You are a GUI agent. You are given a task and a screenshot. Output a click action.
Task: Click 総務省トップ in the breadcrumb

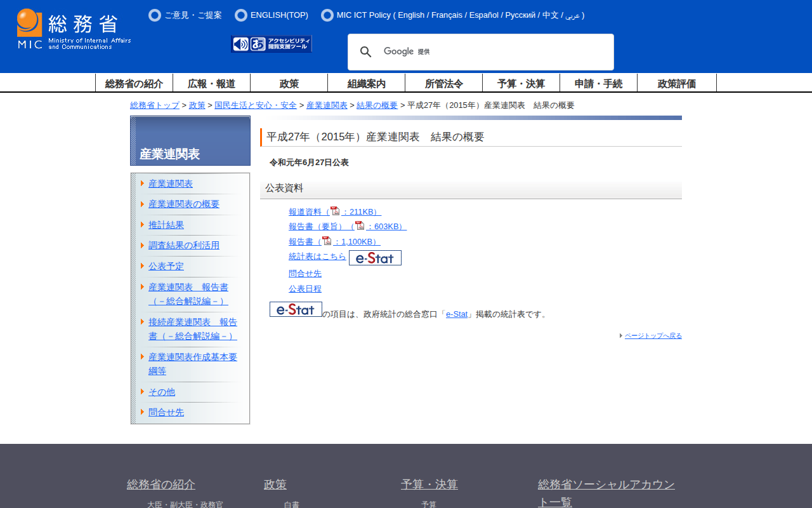coord(155,105)
